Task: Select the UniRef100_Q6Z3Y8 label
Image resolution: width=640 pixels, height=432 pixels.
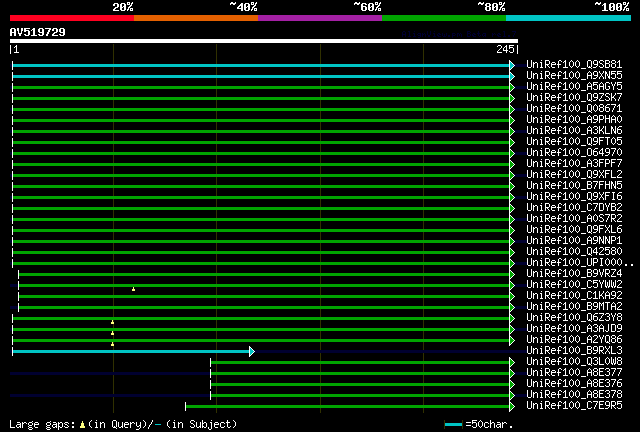Action: point(574,318)
